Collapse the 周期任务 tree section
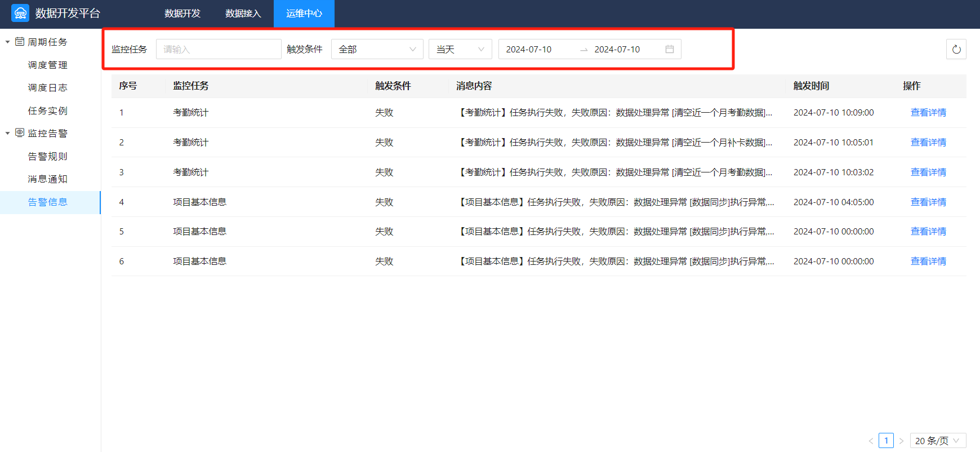Screen dimensions: 980x452 pos(7,42)
